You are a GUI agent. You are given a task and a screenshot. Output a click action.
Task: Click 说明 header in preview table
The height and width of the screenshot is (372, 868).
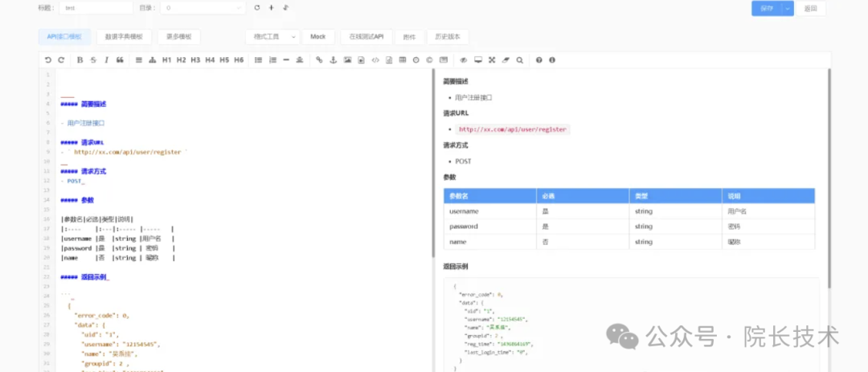pos(768,196)
